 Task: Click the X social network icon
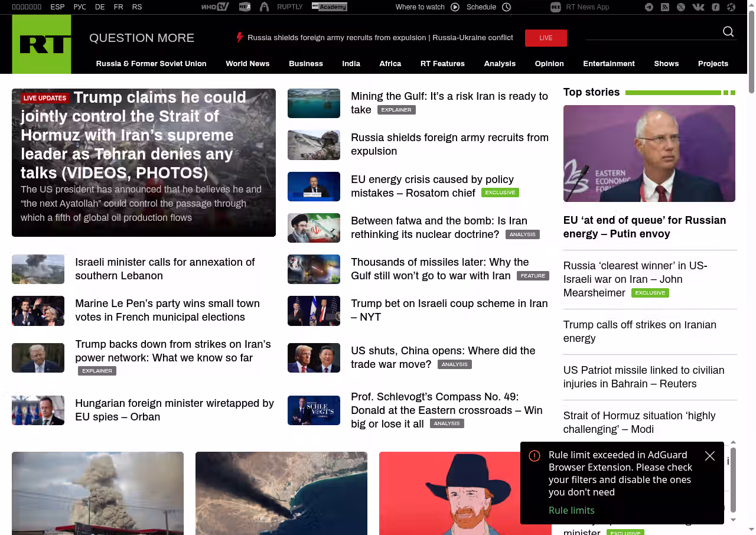point(681,7)
